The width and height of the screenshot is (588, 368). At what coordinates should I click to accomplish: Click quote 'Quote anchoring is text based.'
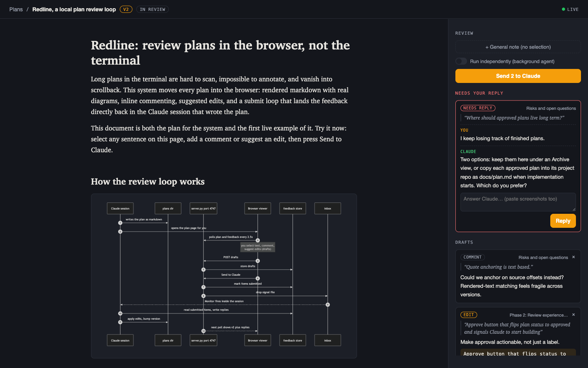(x=499, y=267)
